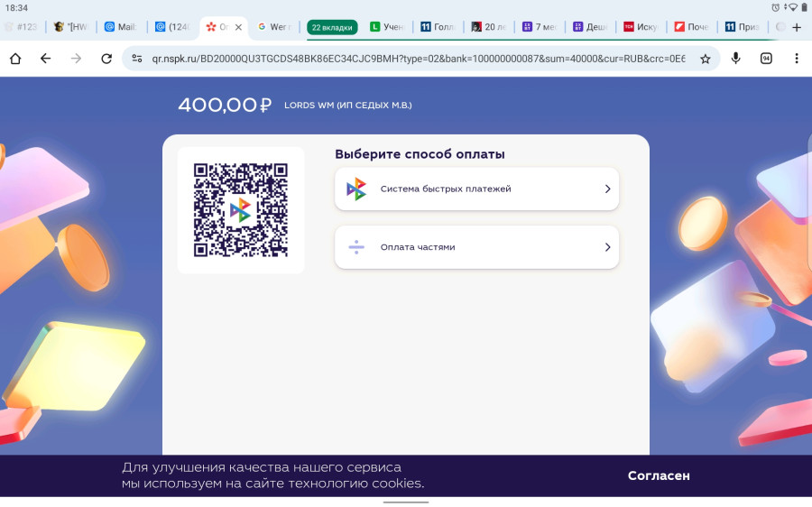Switch to the Mail tab
The image size is (812, 507).
pyautogui.click(x=122, y=27)
